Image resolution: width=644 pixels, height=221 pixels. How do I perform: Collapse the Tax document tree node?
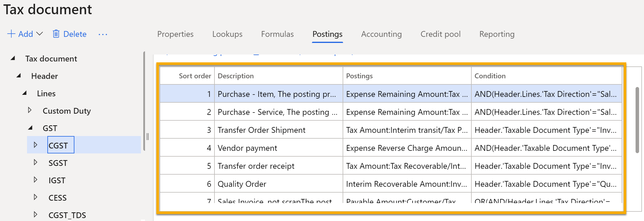[13, 58]
